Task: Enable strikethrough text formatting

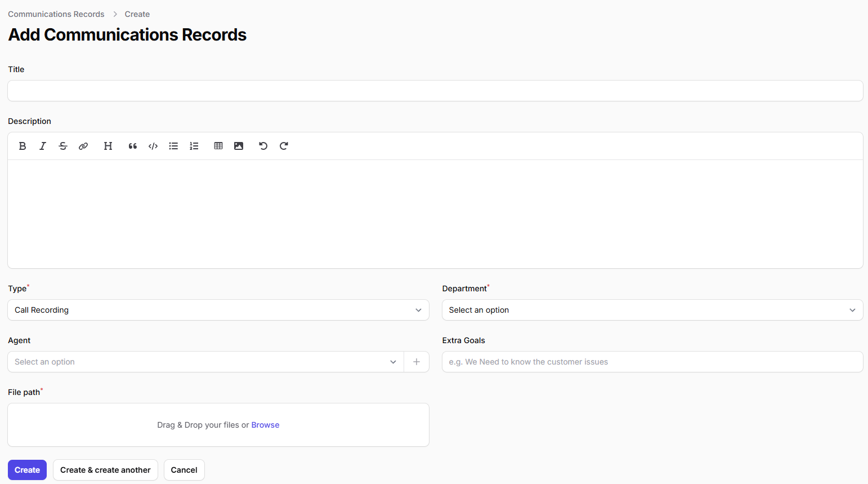Action: (63, 146)
